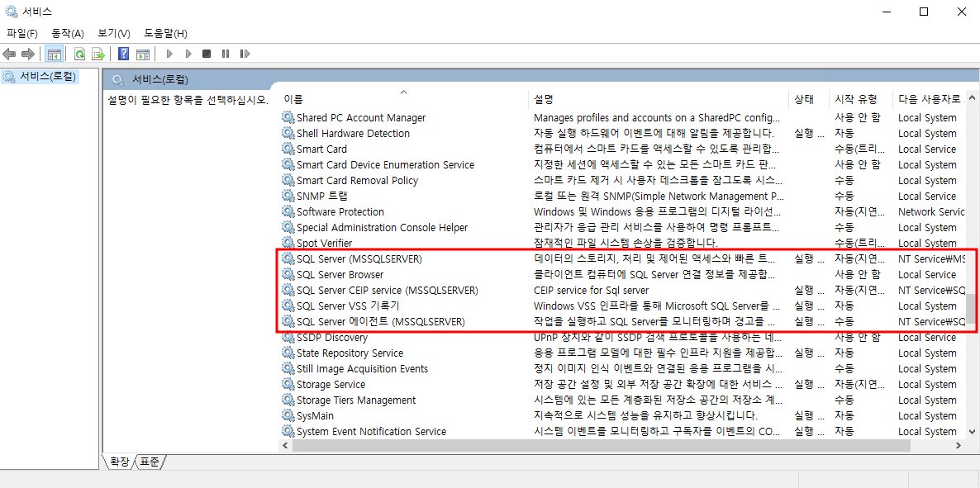
Task: Toggle the show/hide action pane icon
Action: point(143,54)
